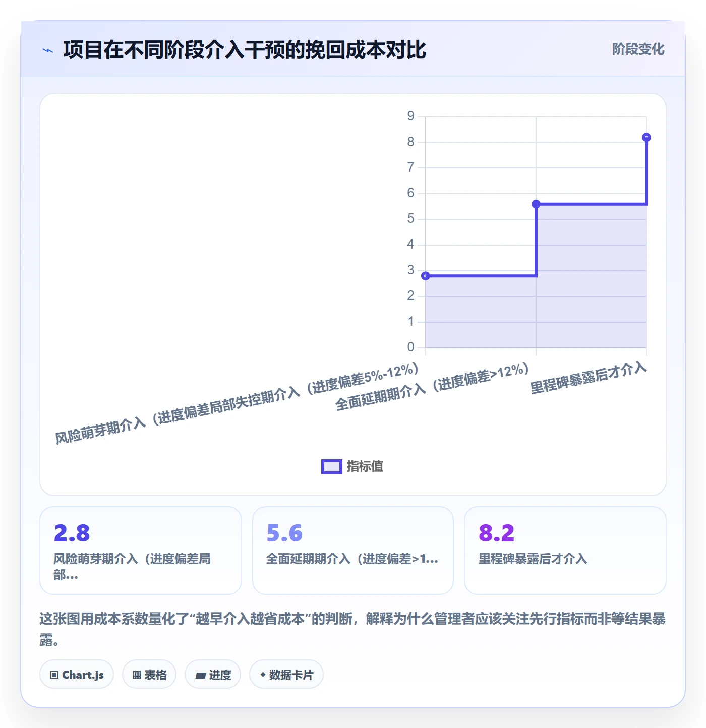Screen dimensions: 706x728
Task: Click the y-axis value 5
Action: click(411, 219)
